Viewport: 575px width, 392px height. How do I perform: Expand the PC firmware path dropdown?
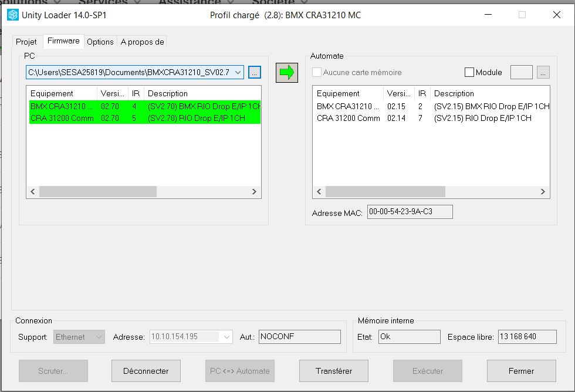(x=238, y=72)
